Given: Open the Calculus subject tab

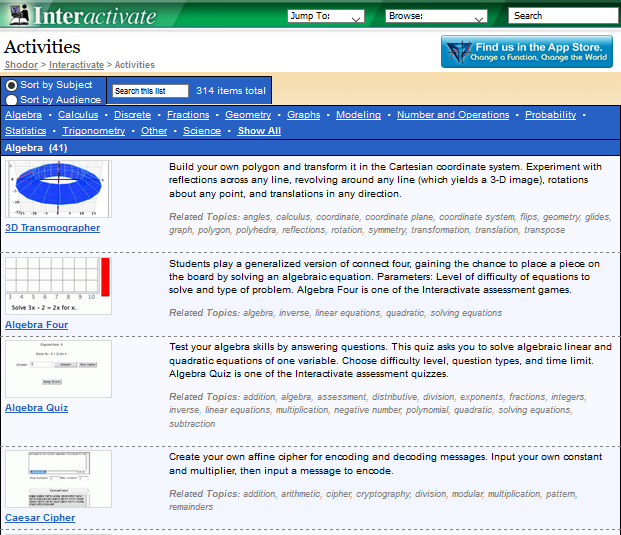Looking at the screenshot, I should [x=78, y=115].
